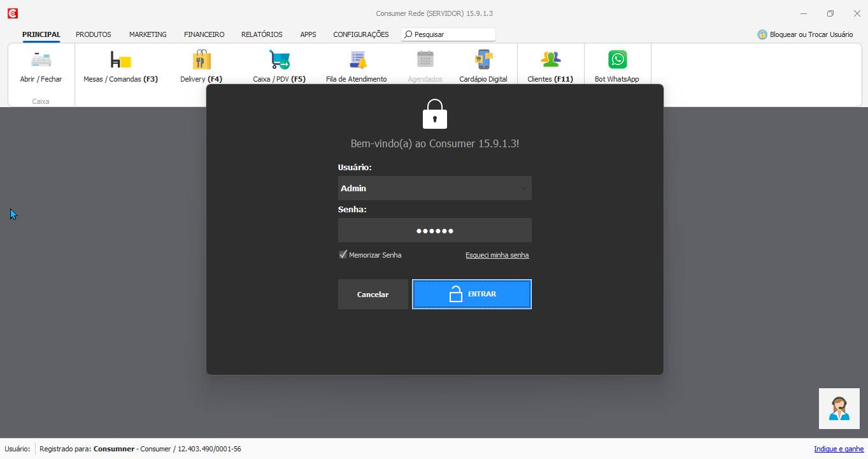Open the FINANCEIRO tab
The height and width of the screenshot is (459, 868).
[x=204, y=34]
